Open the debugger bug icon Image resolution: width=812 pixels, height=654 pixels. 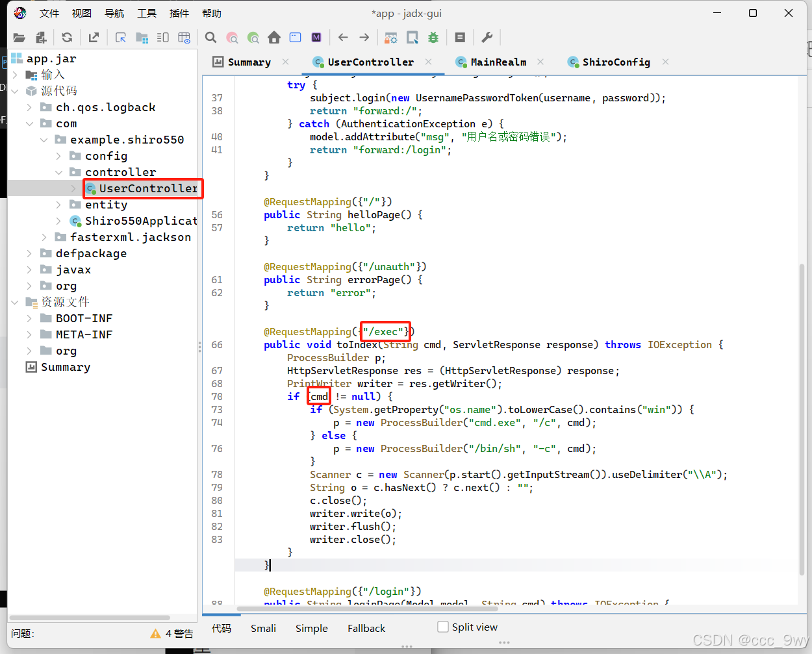pos(433,37)
